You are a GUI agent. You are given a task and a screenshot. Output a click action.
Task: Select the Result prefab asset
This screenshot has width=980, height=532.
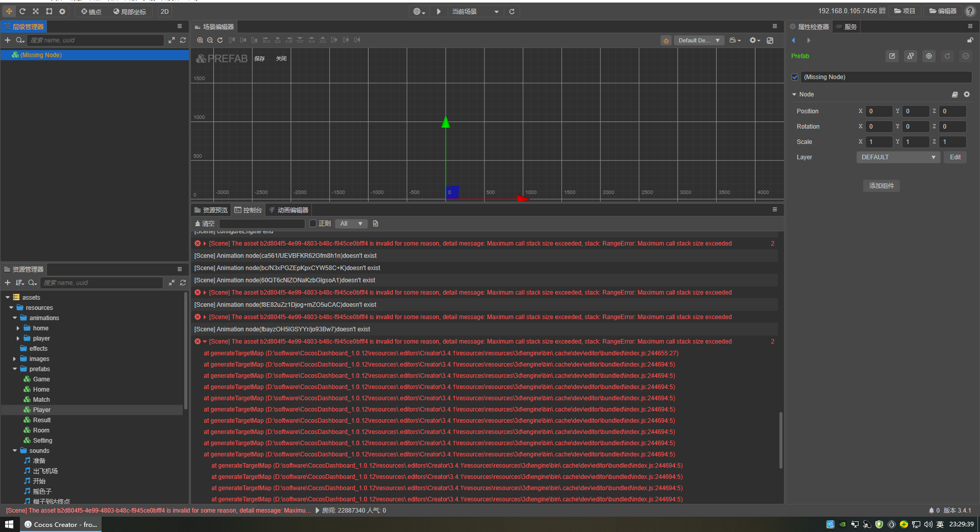[x=42, y=420]
